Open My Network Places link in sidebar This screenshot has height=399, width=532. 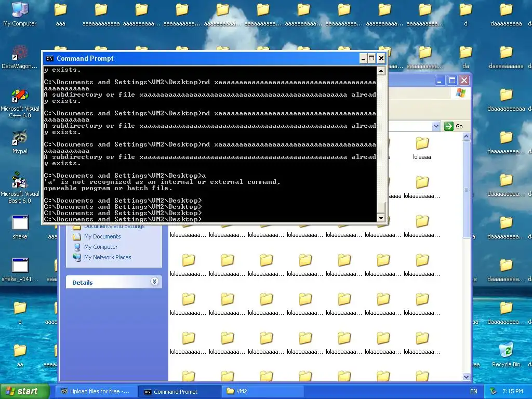click(108, 257)
